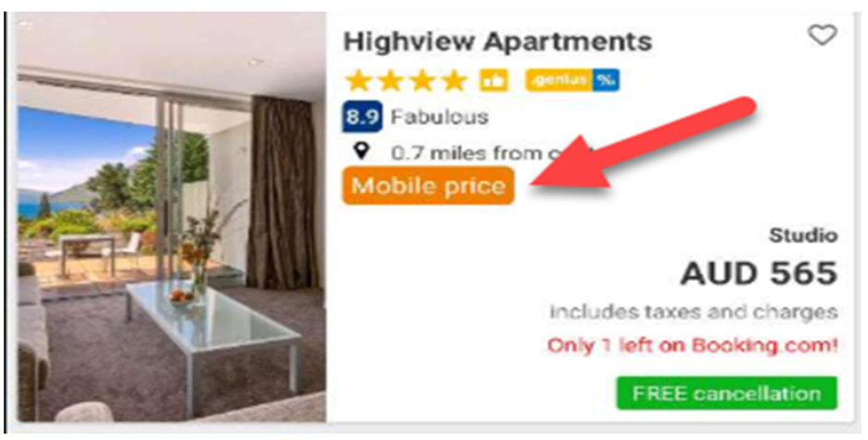The image size is (868, 440).
Task: Open the Highview Apartments title link
Action: click(x=498, y=42)
